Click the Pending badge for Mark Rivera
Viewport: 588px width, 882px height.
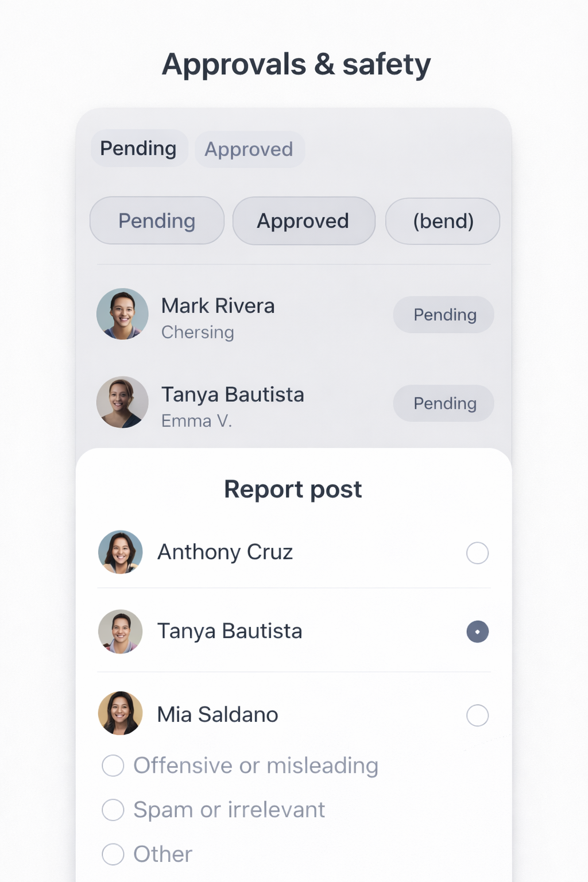pyautogui.click(x=444, y=315)
